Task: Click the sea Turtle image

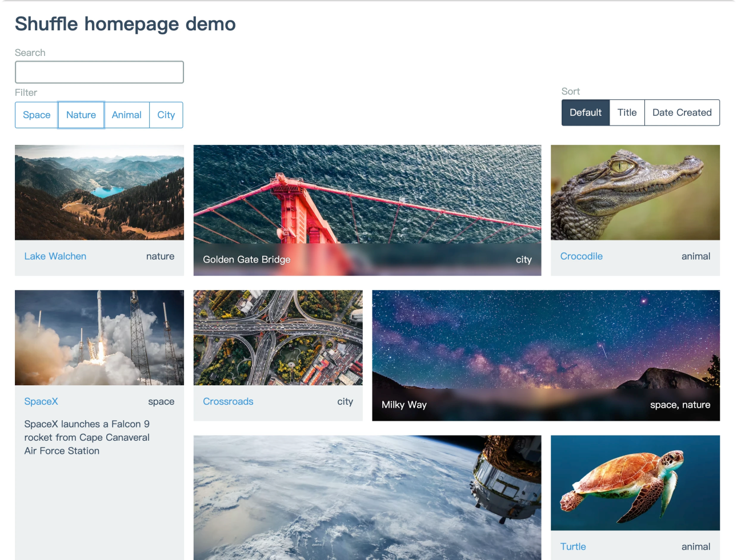Action: (635, 483)
